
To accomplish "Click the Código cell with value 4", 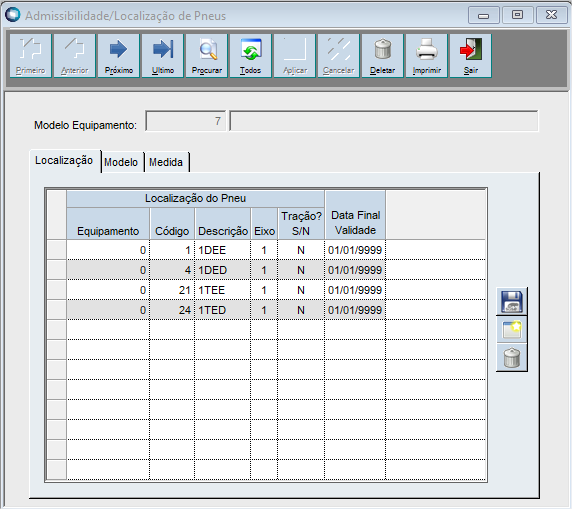I will [x=172, y=270].
